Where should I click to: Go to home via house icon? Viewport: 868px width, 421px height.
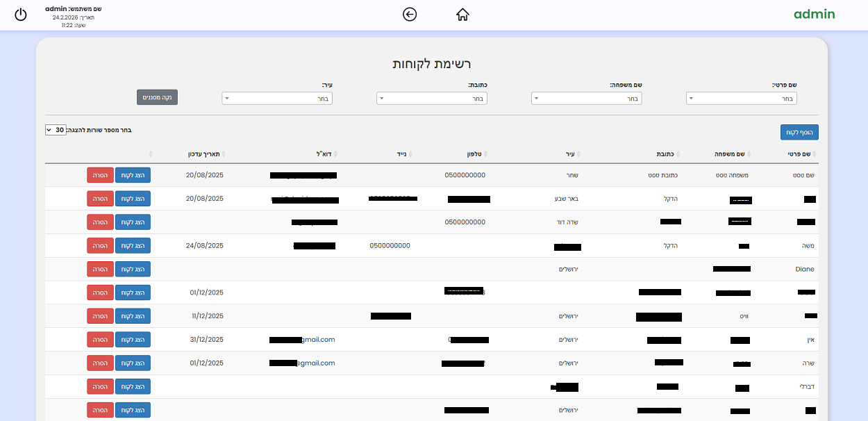462,15
